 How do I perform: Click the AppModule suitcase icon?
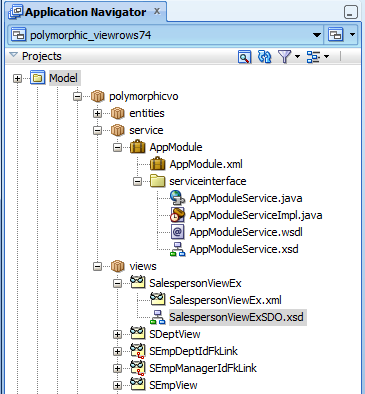pos(137,147)
